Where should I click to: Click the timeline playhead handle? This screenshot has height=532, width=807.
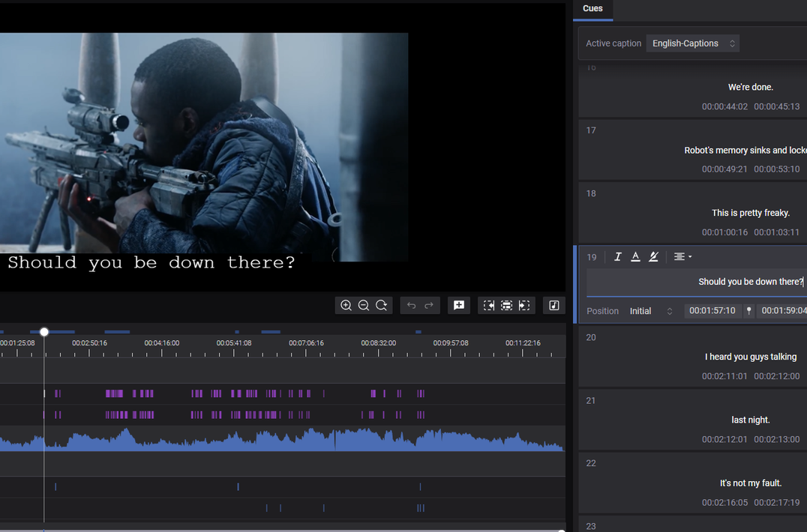pyautogui.click(x=44, y=332)
